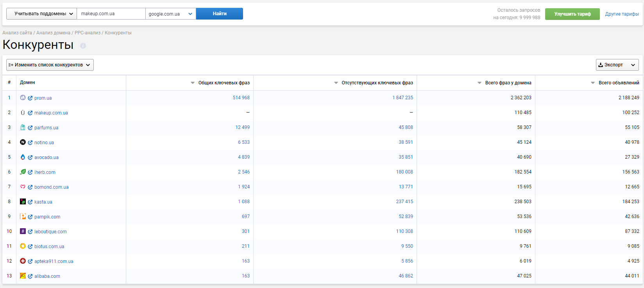Click the leboutique.com favicon
Screen dimensions: 644x288
[23, 231]
